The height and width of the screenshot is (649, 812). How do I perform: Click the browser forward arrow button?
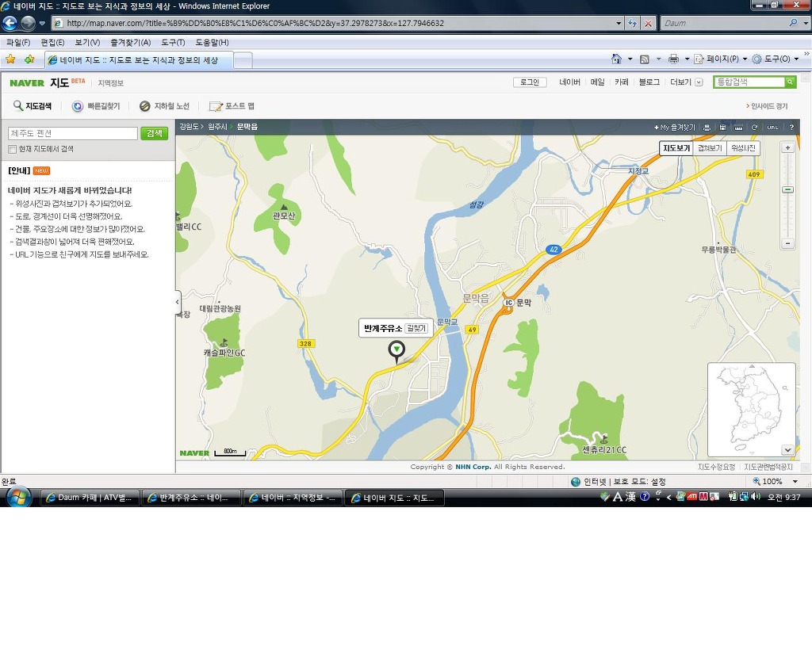[x=28, y=23]
